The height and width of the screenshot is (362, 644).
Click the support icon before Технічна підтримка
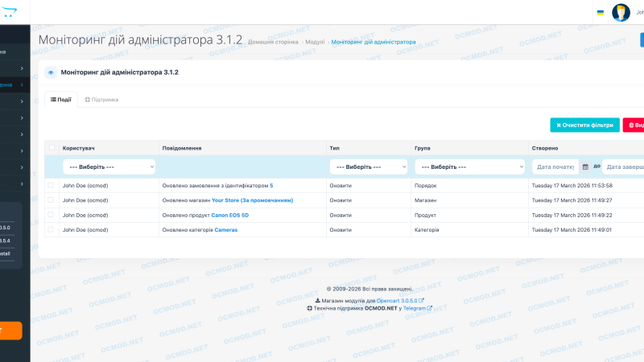[309, 308]
